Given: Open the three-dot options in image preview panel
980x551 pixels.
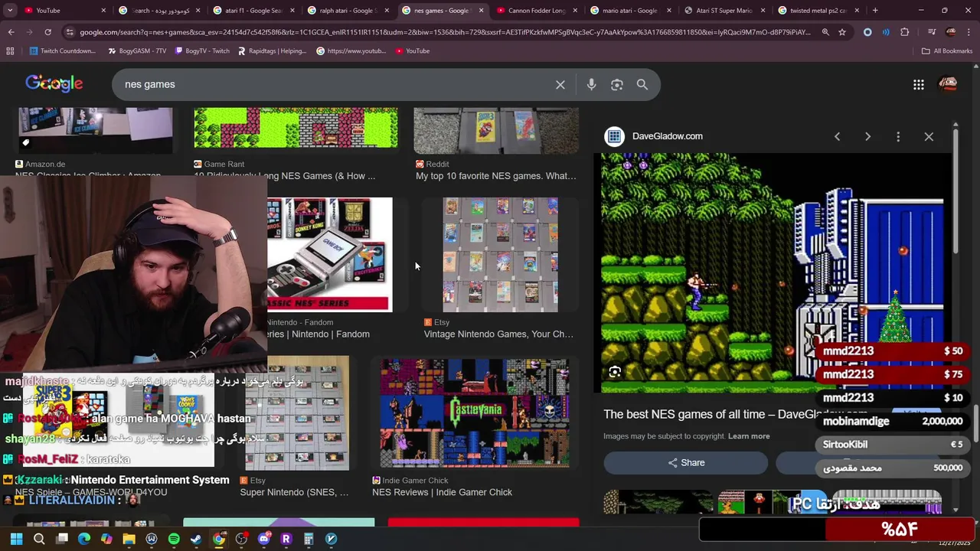Looking at the screenshot, I should pos(898,136).
